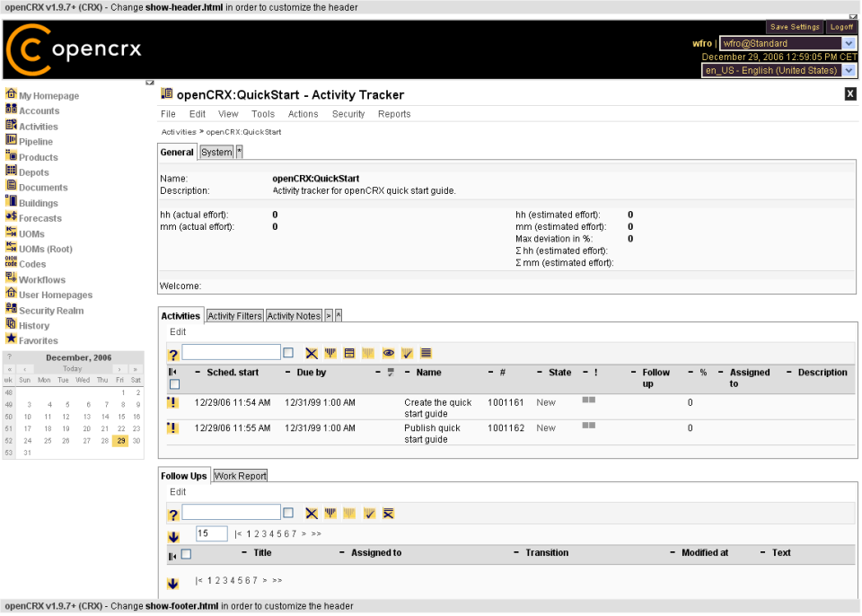This screenshot has height=616, width=862.
Task: Open the Security menu
Action: (348, 114)
